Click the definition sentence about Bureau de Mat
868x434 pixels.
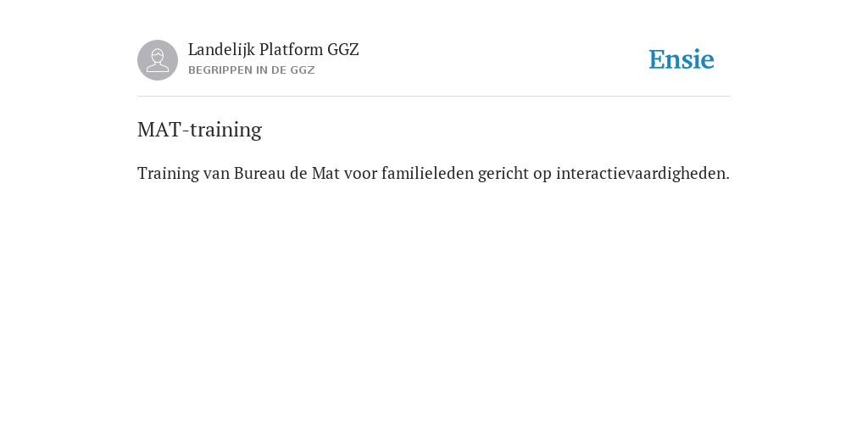pos(433,174)
